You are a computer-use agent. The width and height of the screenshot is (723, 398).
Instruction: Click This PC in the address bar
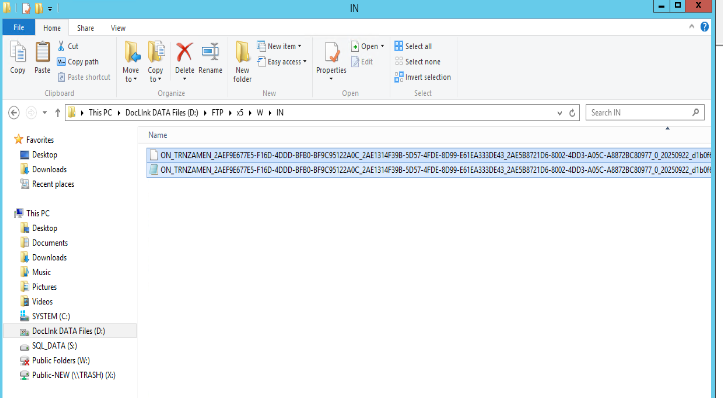click(100, 113)
